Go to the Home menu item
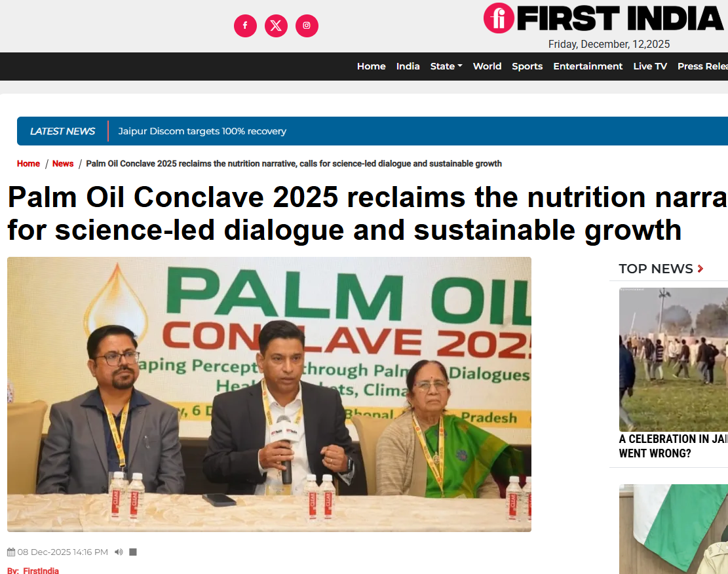728x574 pixels. (x=371, y=66)
